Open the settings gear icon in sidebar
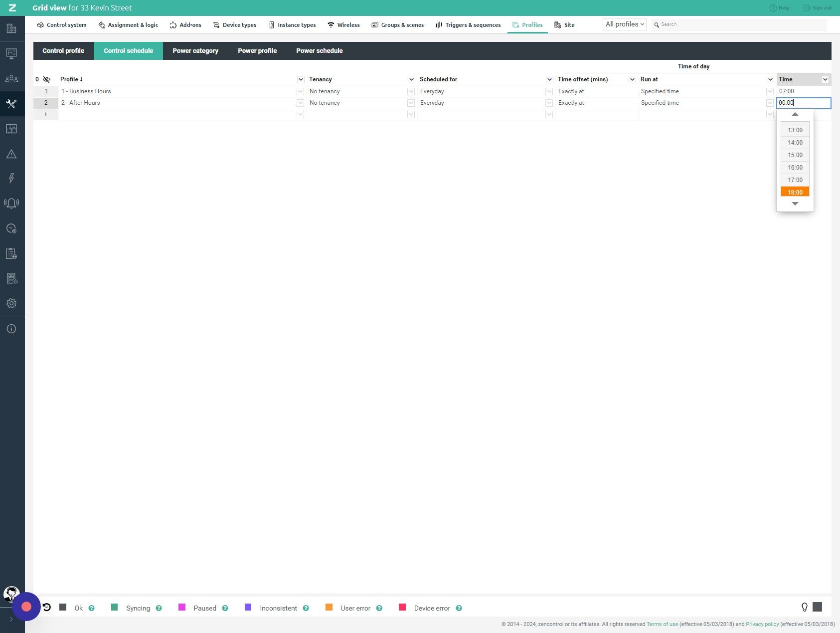 pyautogui.click(x=11, y=303)
